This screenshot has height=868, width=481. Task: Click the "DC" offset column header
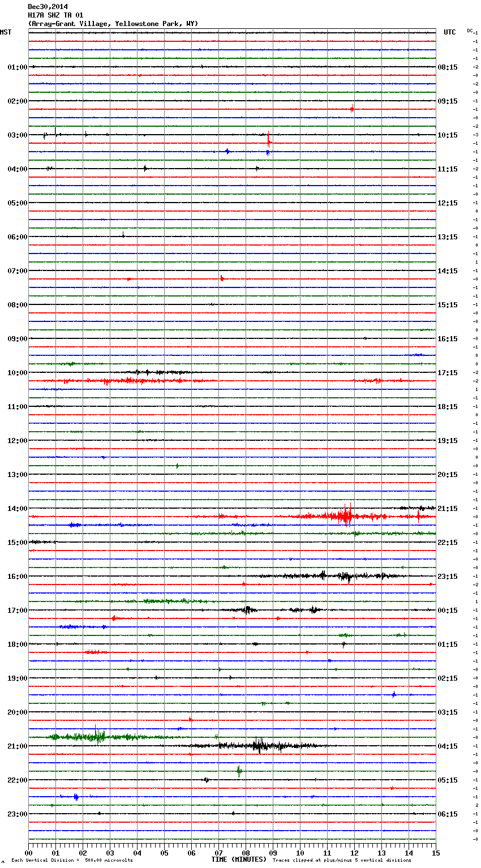pyautogui.click(x=470, y=31)
